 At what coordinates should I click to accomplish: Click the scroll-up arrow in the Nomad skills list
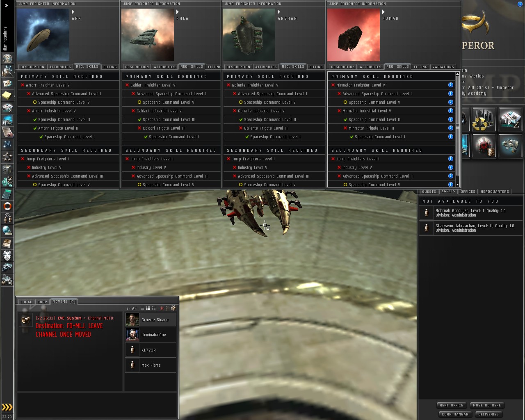457,75
